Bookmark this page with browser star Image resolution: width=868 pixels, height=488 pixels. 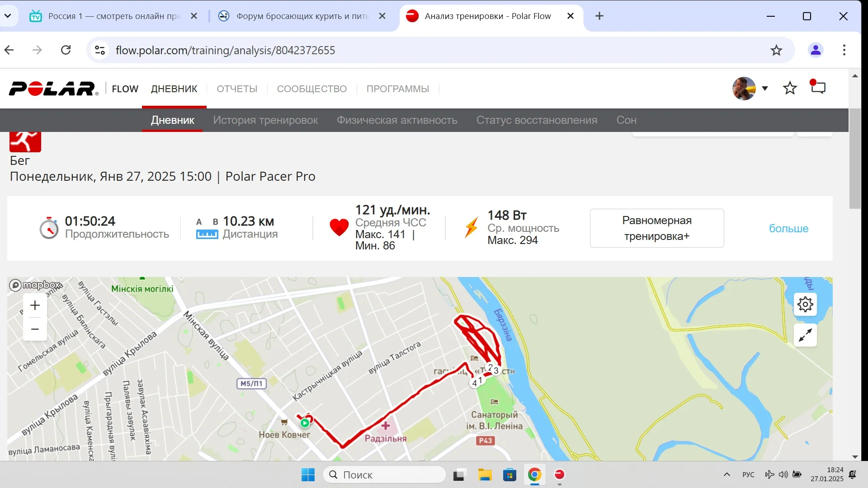(776, 50)
